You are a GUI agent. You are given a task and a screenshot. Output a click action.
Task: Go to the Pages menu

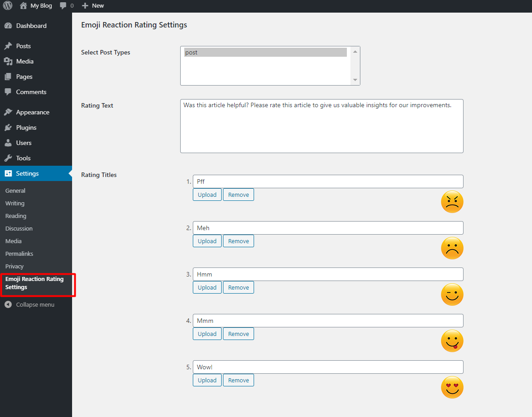[x=24, y=77]
